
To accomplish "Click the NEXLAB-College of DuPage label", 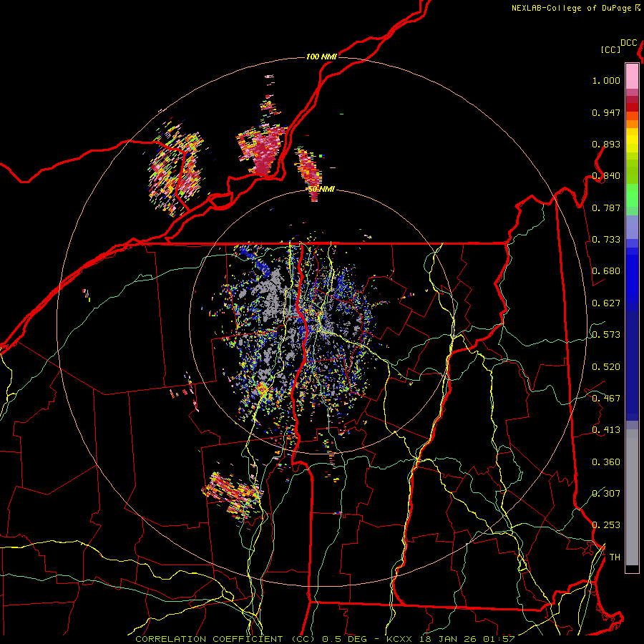I will pos(571,8).
